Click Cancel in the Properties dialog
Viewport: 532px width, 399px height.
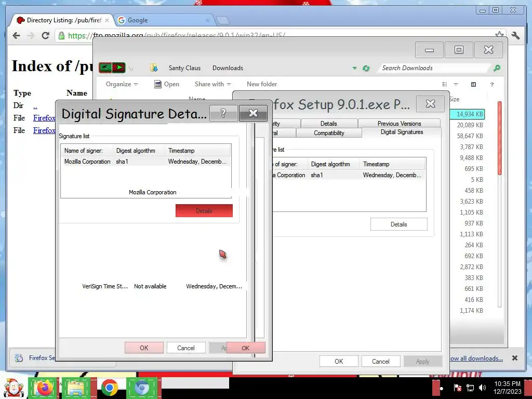point(381,362)
